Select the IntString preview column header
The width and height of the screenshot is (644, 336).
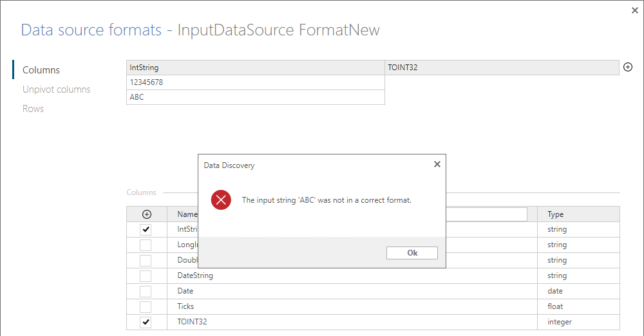tap(256, 68)
